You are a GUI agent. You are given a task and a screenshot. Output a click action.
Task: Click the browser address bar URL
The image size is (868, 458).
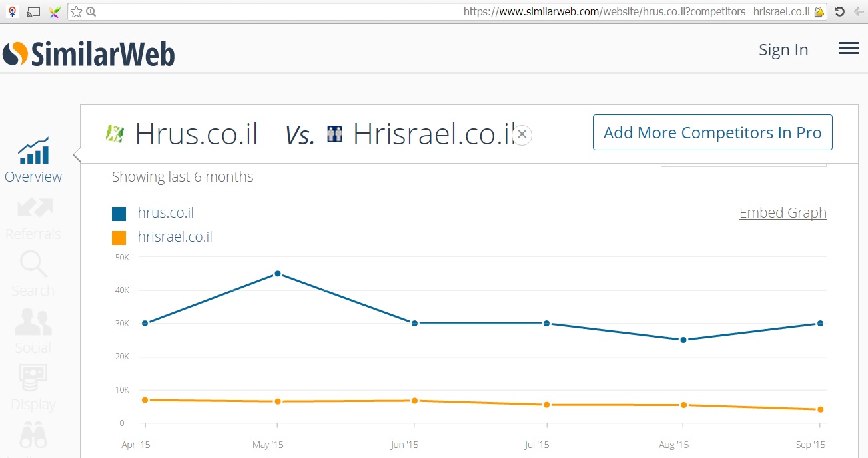[636, 11]
